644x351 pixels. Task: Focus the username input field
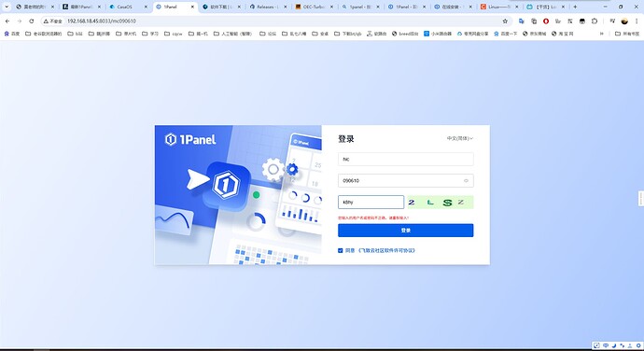(405, 159)
